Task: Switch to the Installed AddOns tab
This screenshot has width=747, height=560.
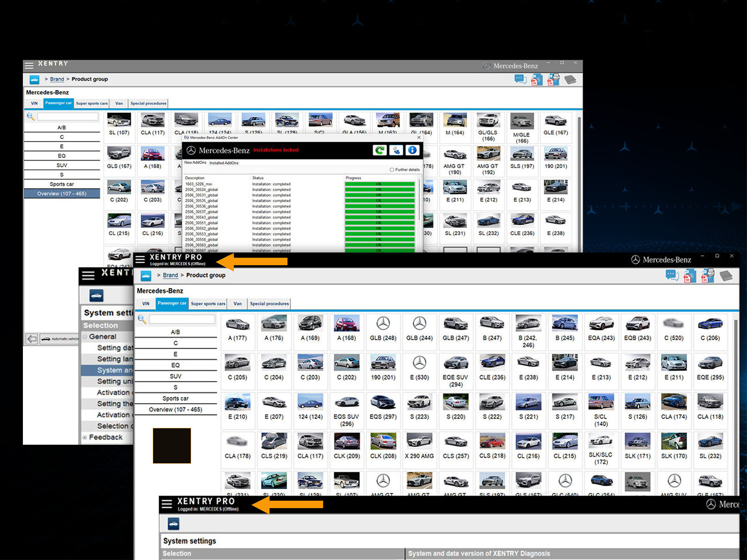Action: (x=224, y=163)
